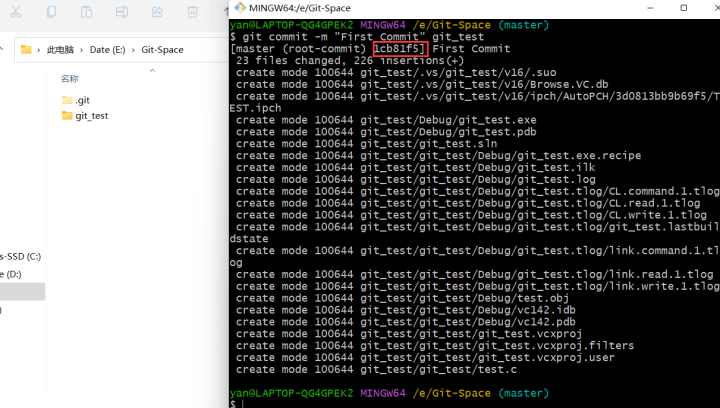The height and width of the screenshot is (408, 720).
Task: Click the git_test/Debug/git_test.exe line
Action: click(386, 120)
